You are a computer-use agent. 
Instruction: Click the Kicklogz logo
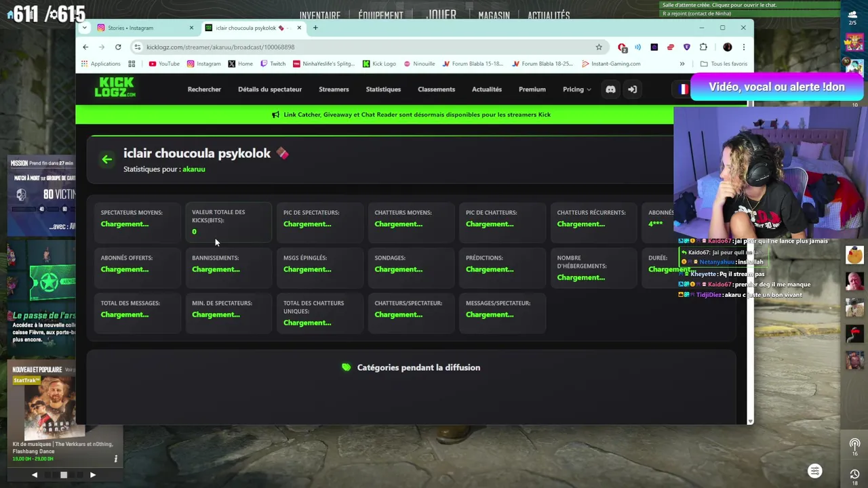tap(115, 87)
